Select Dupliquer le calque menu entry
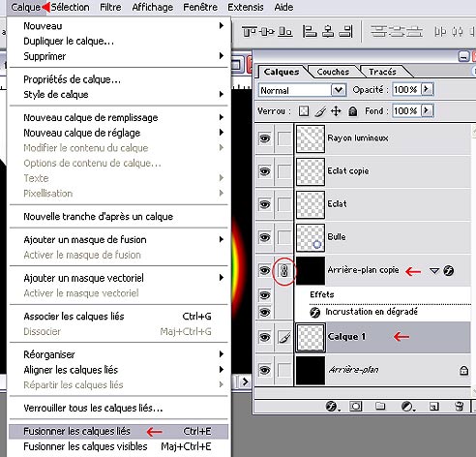The height and width of the screenshot is (457, 476). tap(69, 42)
